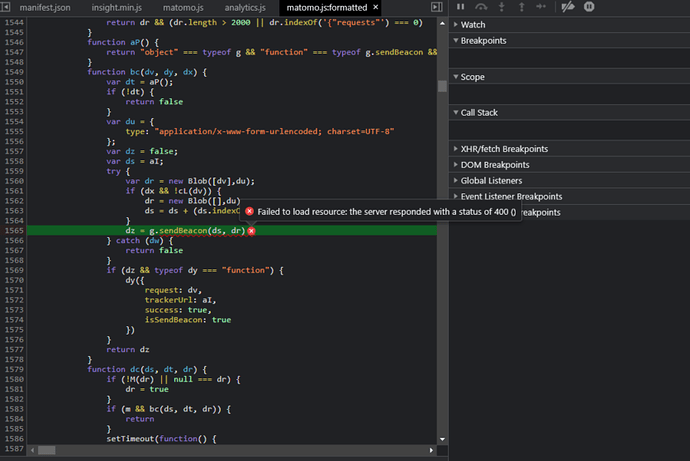Click the 'Failed to load resource' error message
690x461 pixels.
tap(386, 212)
